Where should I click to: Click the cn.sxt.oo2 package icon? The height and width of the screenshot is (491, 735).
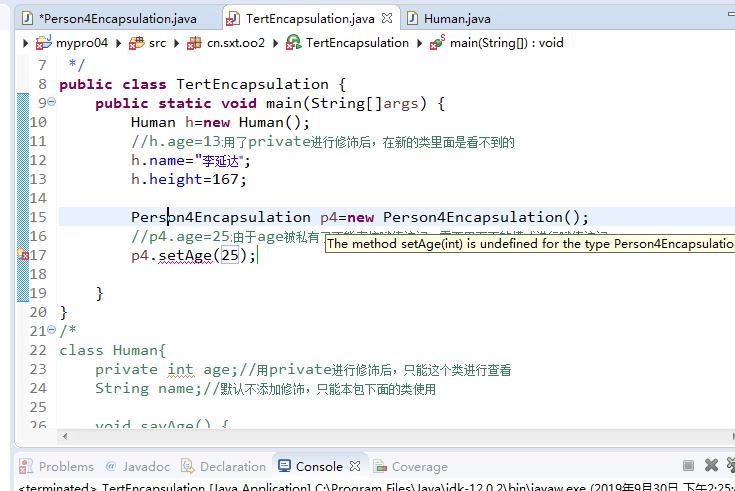tap(194, 43)
